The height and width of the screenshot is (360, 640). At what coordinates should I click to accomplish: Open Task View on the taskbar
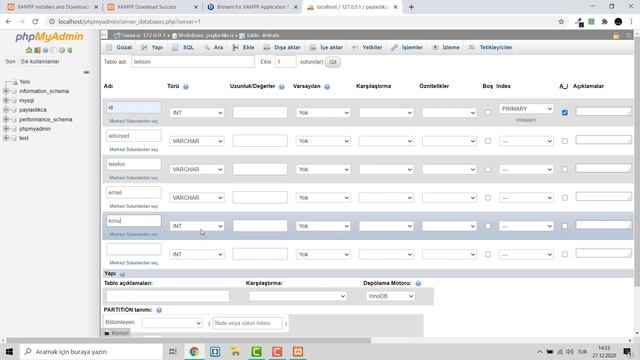point(173,351)
